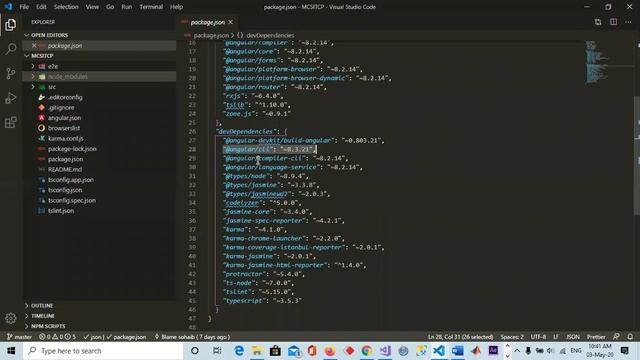Click package.json in the breadcrumb
This screenshot has width=640, height=360.
point(211,36)
